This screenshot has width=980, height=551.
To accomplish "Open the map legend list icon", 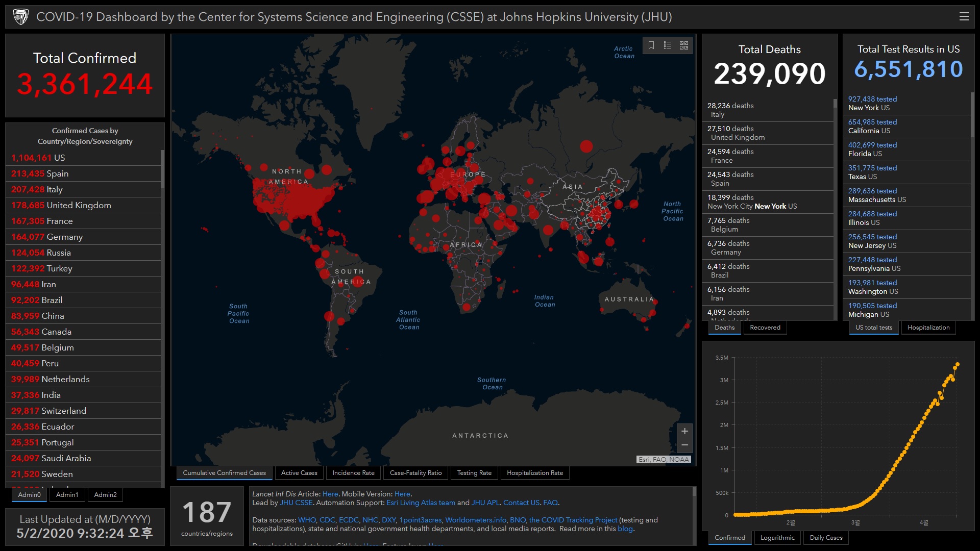I will 668,45.
